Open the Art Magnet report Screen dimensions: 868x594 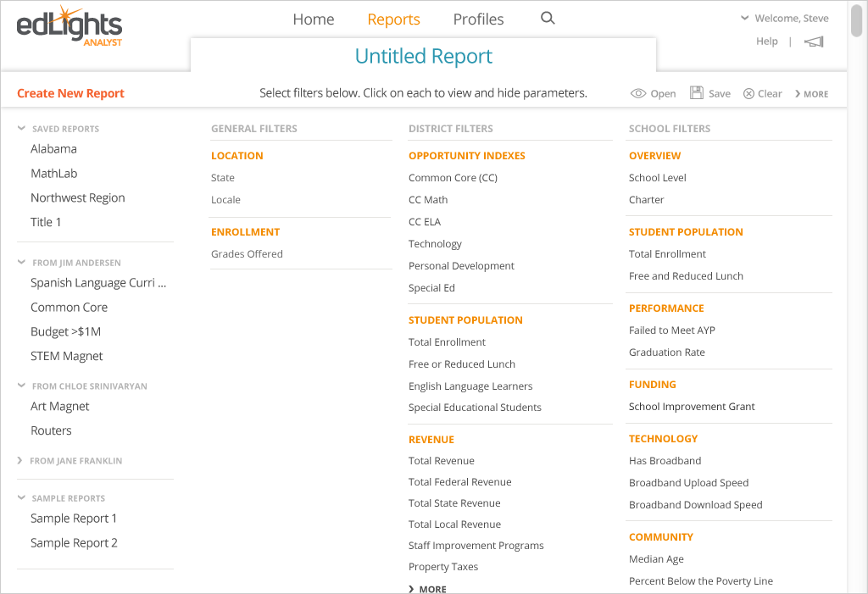coord(60,407)
